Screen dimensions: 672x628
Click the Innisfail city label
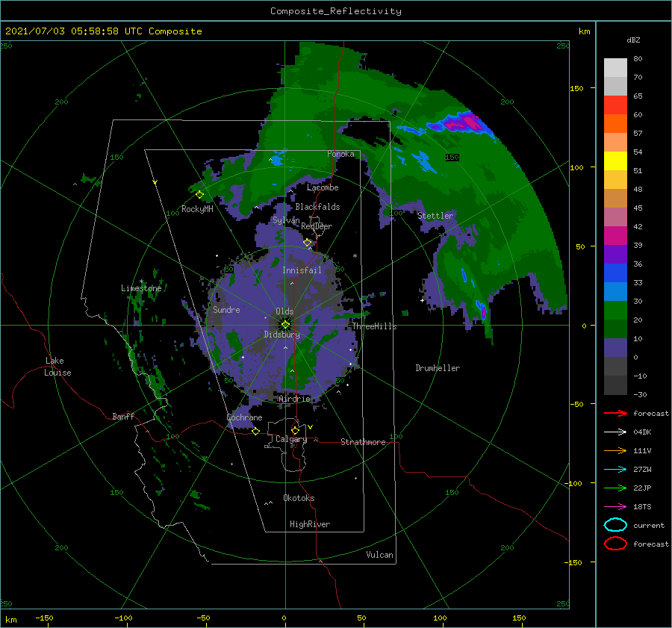[302, 270]
